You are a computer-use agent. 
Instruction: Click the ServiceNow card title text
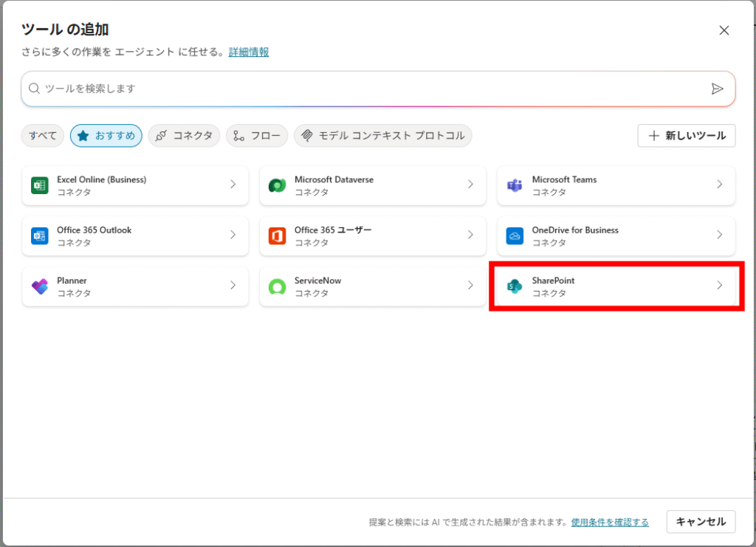tap(317, 281)
